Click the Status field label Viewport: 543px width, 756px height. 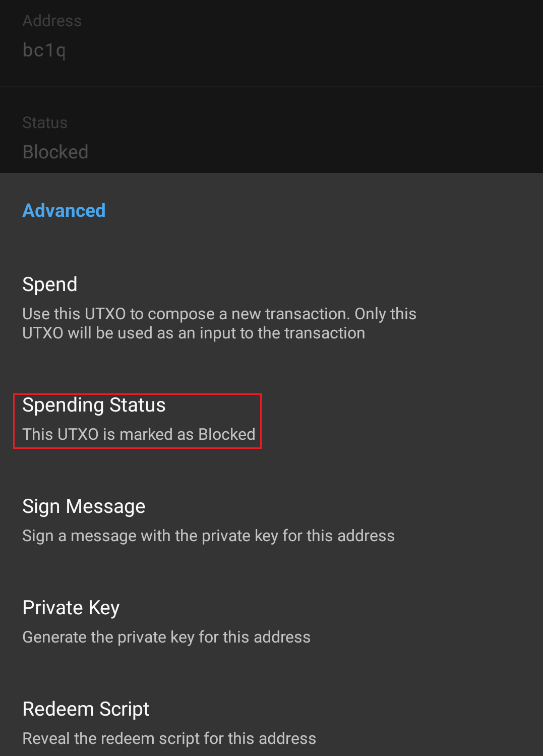pos(45,123)
